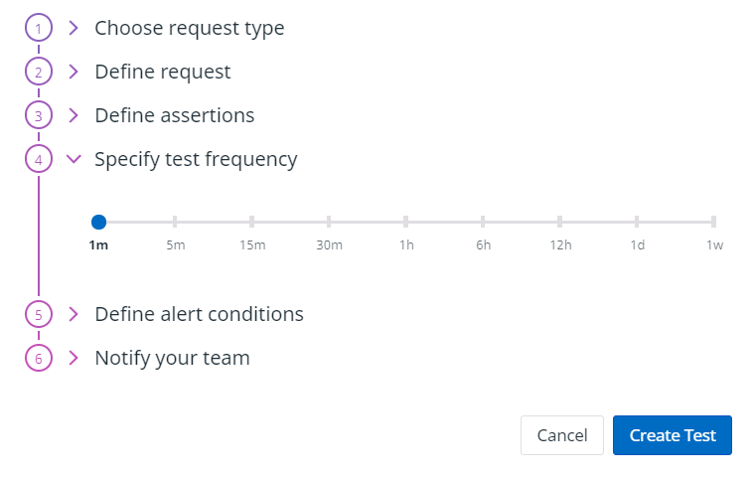Pick the 1w frequency slider end
The image size is (754, 481).
click(x=714, y=222)
